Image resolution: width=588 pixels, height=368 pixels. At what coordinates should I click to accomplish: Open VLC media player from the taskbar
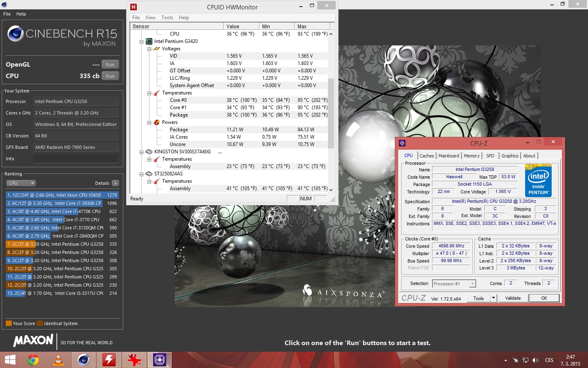[x=58, y=360]
